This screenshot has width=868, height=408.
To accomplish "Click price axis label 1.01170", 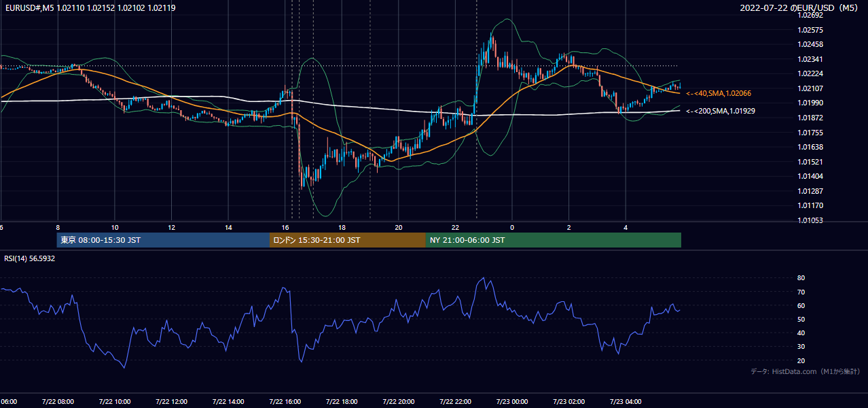I will click(810, 205).
